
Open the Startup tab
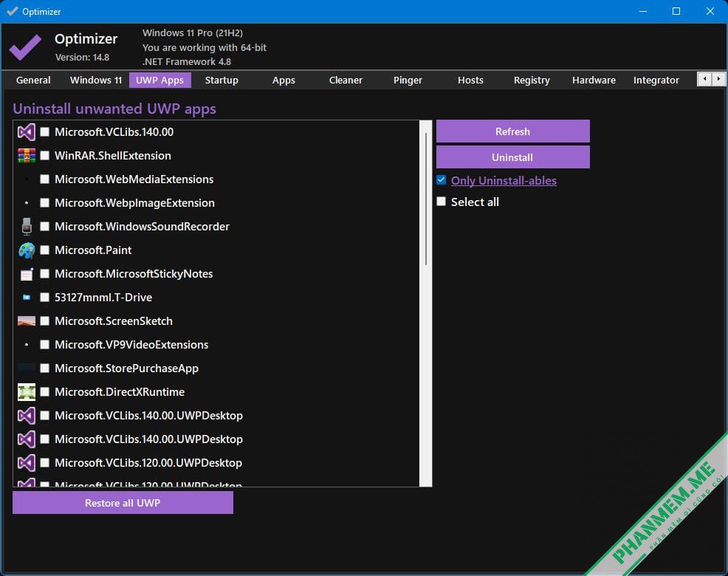click(222, 80)
